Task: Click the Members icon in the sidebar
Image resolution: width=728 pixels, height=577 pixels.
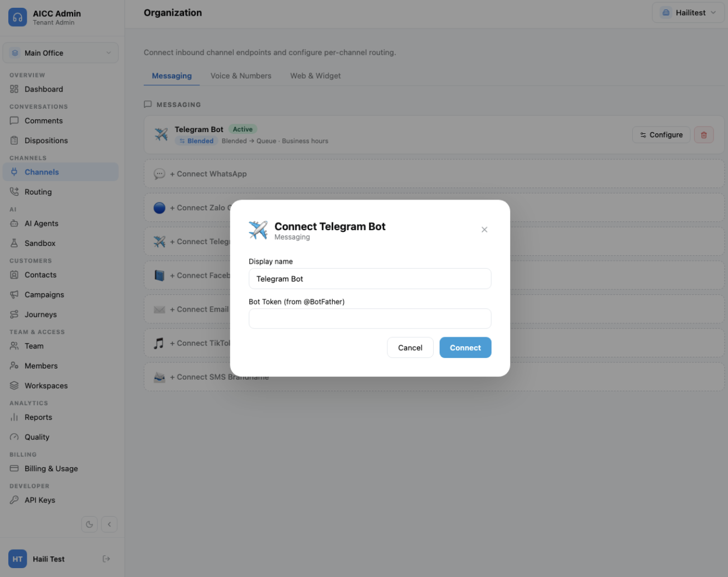Action: point(14,366)
